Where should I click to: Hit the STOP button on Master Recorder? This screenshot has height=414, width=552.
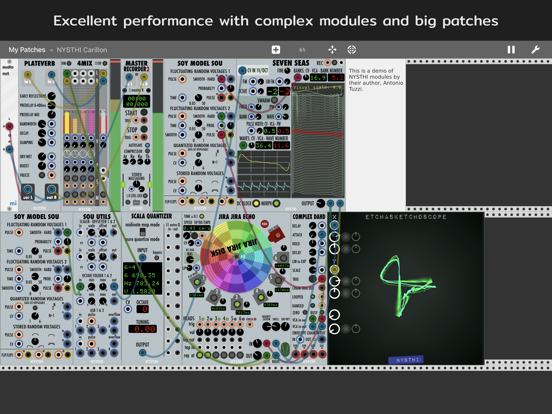point(144,129)
